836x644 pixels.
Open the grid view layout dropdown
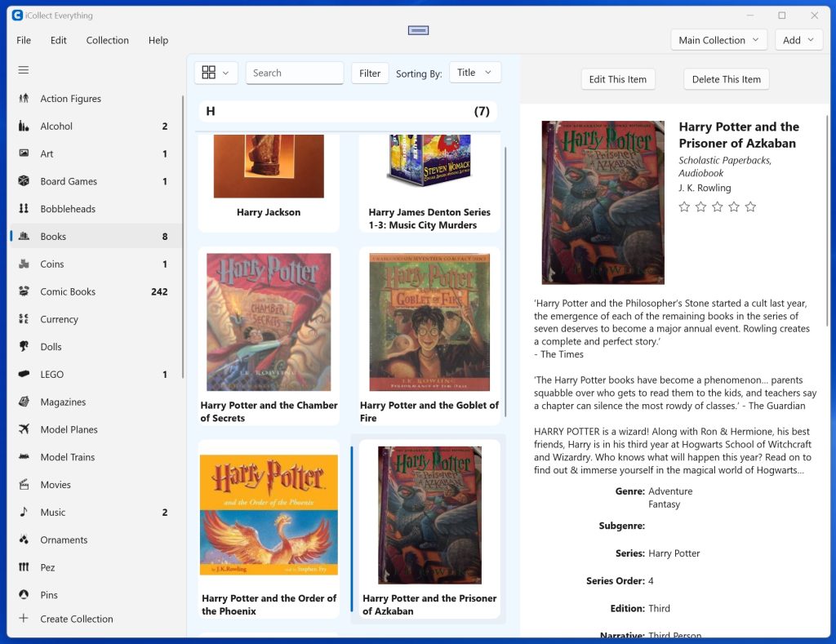[216, 72]
